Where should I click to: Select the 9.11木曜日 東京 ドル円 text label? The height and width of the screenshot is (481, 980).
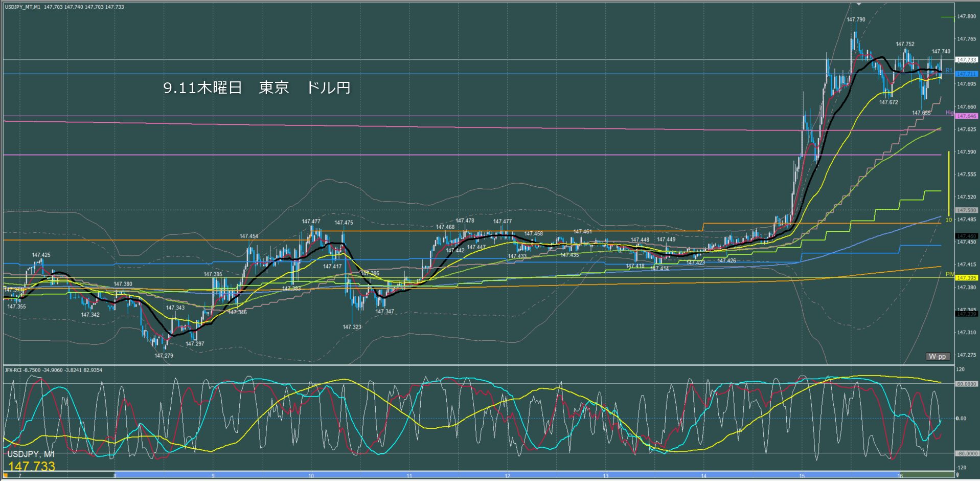tap(257, 88)
